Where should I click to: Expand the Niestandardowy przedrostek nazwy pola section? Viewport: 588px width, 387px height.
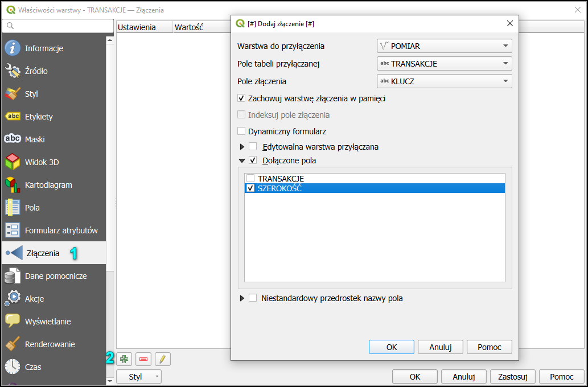[242, 298]
